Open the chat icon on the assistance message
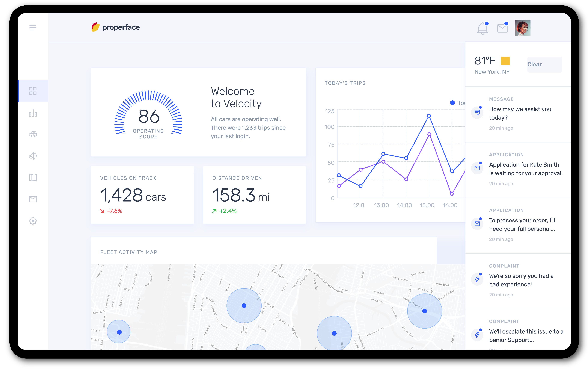Image resolution: width=588 pixels, height=373 pixels. pyautogui.click(x=477, y=113)
